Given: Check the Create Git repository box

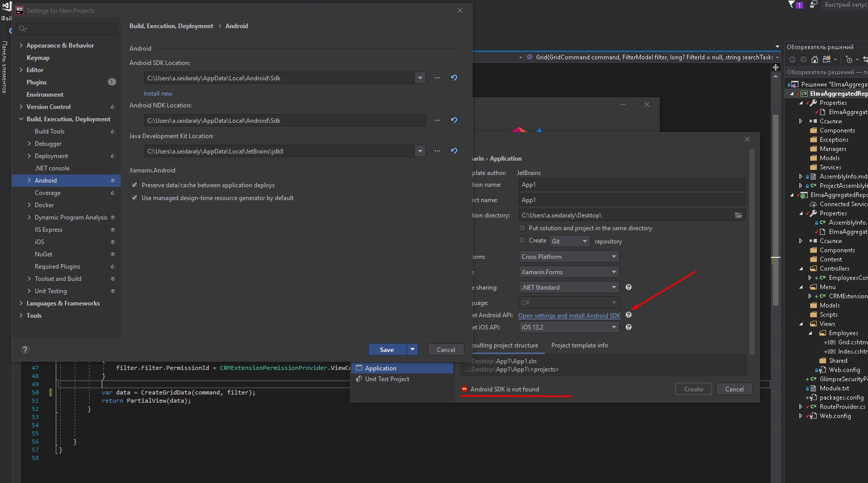Looking at the screenshot, I should pos(522,240).
